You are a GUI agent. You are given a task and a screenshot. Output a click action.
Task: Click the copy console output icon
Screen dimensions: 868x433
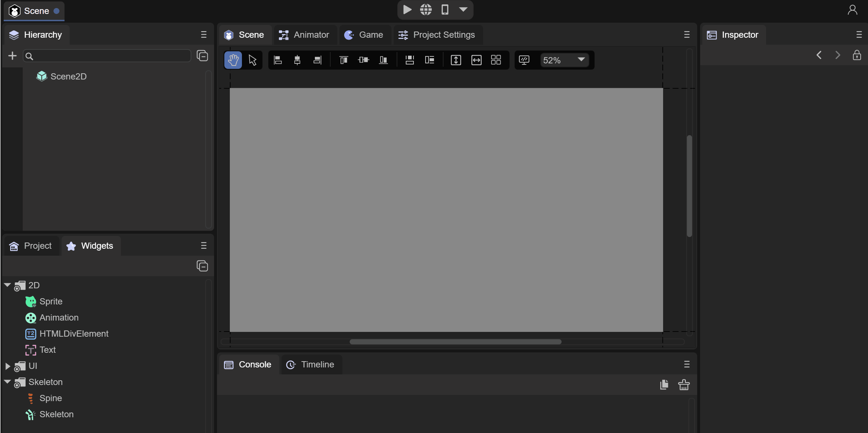pyautogui.click(x=663, y=385)
